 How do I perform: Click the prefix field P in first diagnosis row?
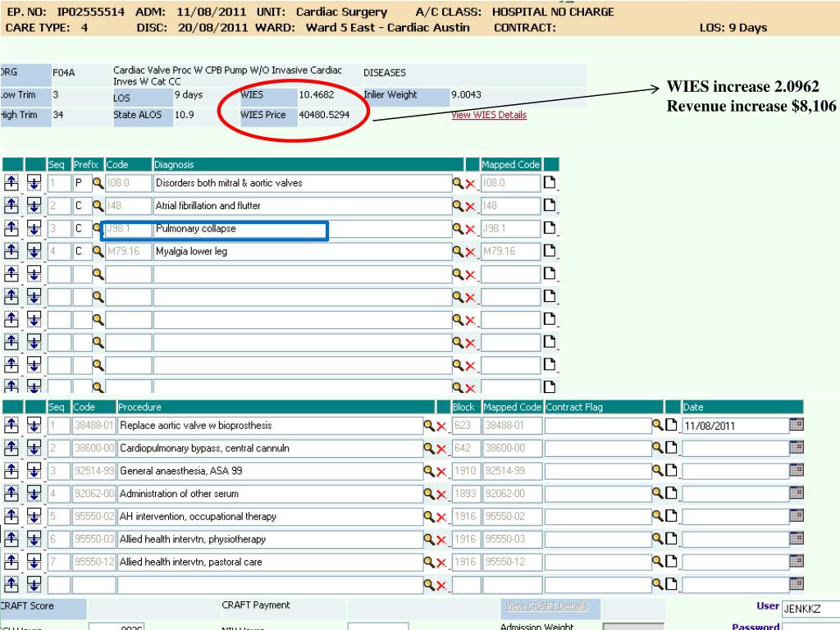(x=82, y=183)
